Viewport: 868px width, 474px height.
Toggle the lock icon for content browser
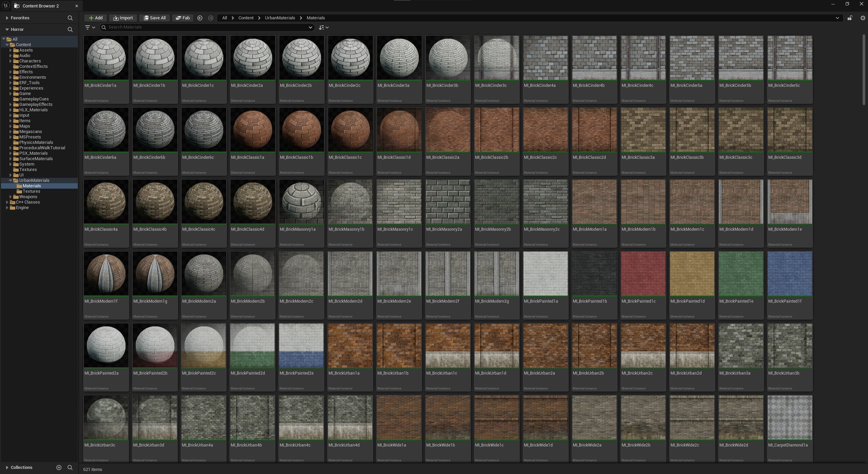click(850, 18)
